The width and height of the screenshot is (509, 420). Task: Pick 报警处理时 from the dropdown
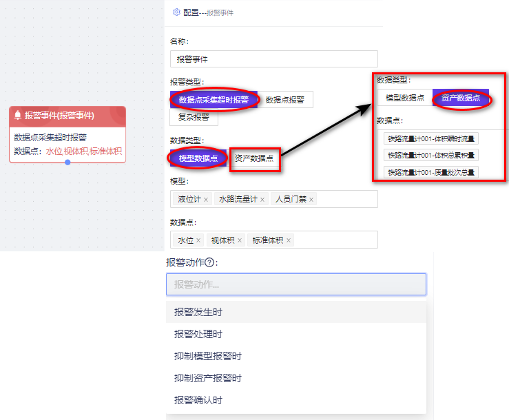click(x=296, y=334)
